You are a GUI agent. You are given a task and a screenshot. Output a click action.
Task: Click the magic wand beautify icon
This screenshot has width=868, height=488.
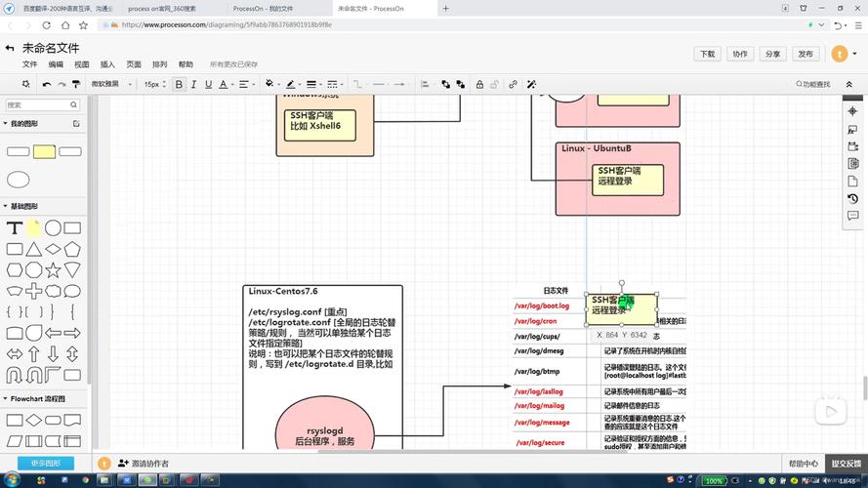coord(531,84)
